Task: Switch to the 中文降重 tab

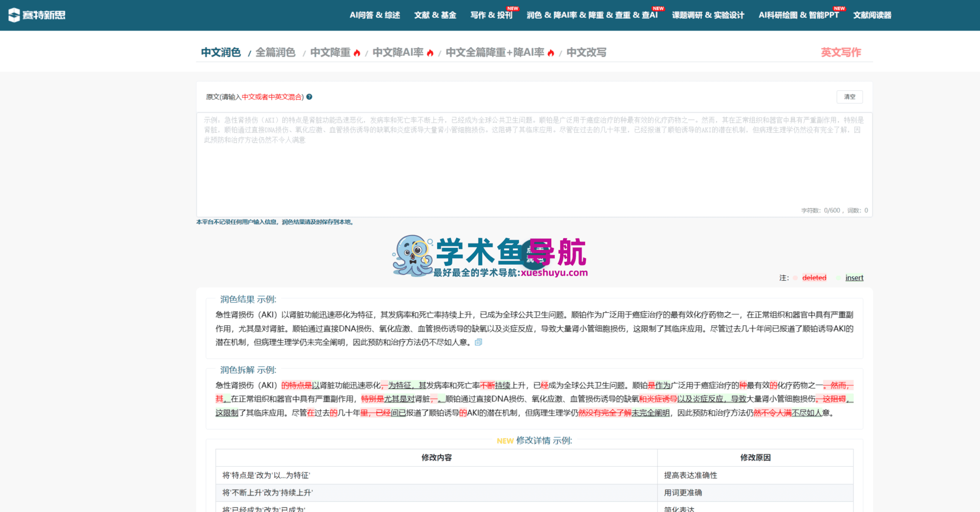Action: (x=330, y=52)
